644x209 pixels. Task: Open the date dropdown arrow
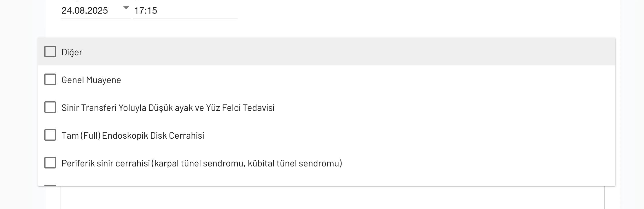126,8
